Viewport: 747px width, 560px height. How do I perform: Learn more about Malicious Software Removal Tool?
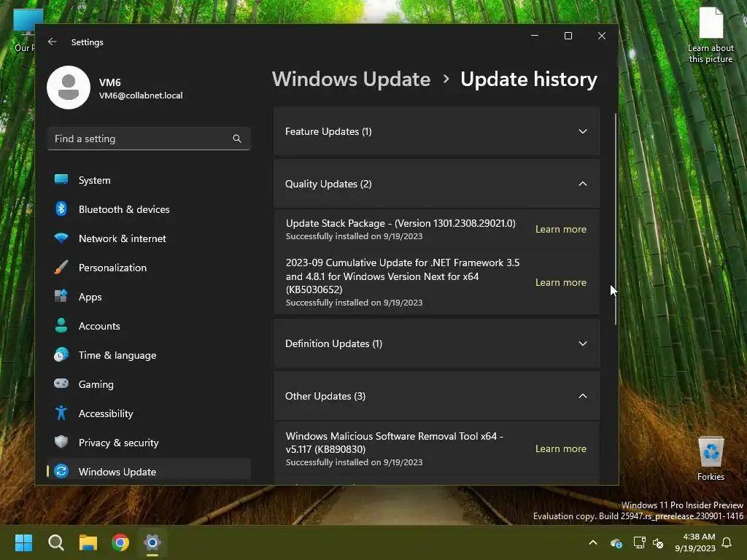pos(561,448)
